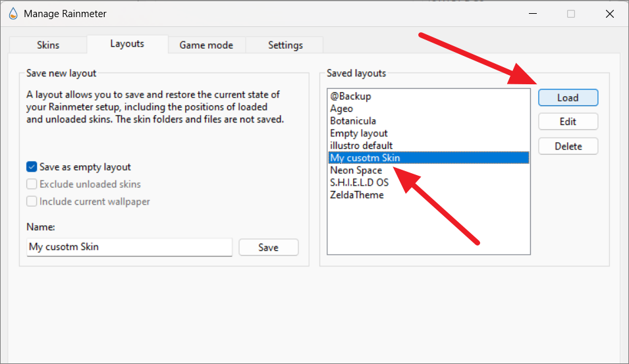Close the Manage Rainmeter window
The height and width of the screenshot is (364, 629).
click(610, 14)
